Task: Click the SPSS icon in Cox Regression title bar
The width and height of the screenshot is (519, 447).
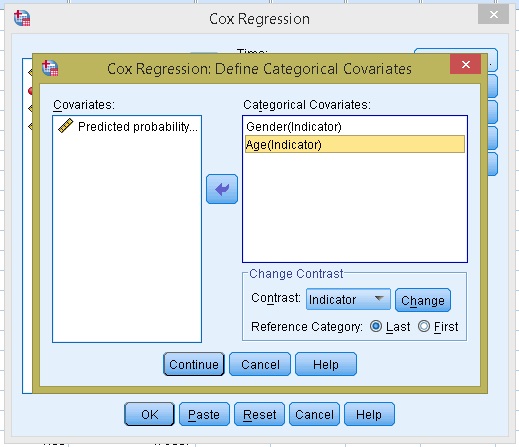Action: [x=22, y=18]
